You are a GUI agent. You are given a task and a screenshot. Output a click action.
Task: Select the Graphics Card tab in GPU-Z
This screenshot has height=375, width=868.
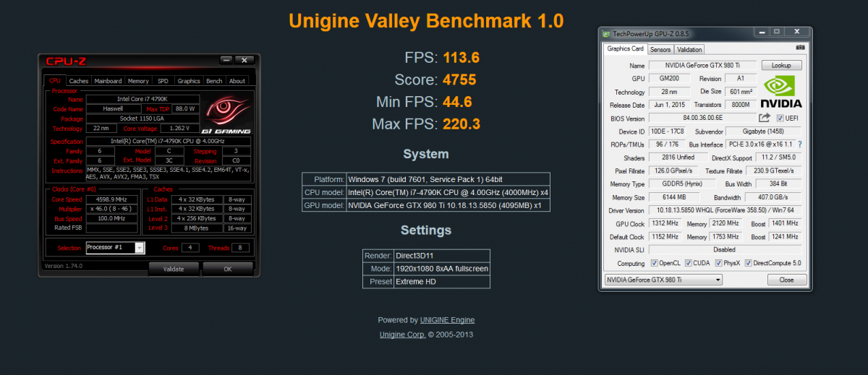[x=625, y=49]
